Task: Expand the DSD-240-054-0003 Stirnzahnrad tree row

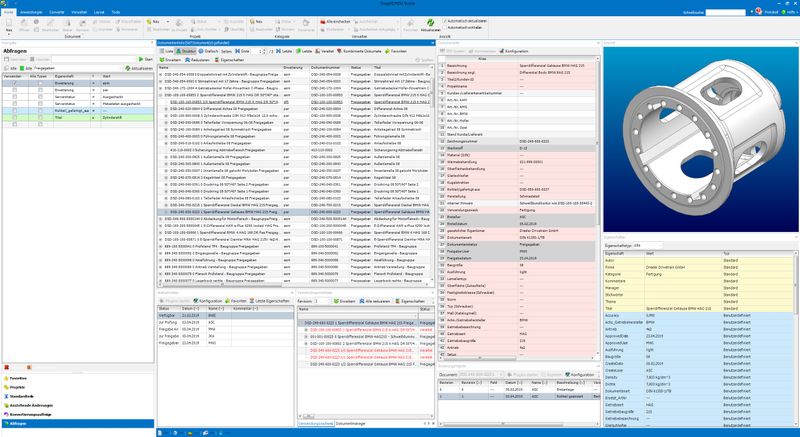Action: click(x=161, y=81)
